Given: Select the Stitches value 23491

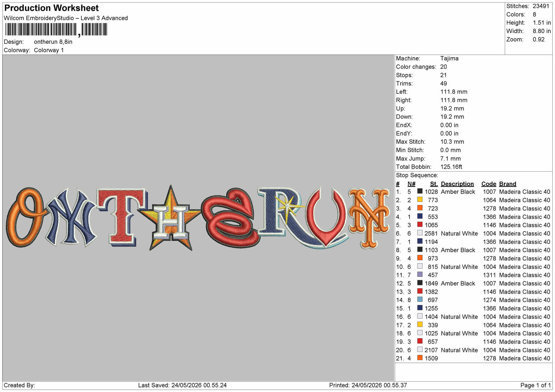Looking at the screenshot, I should pyautogui.click(x=541, y=6).
